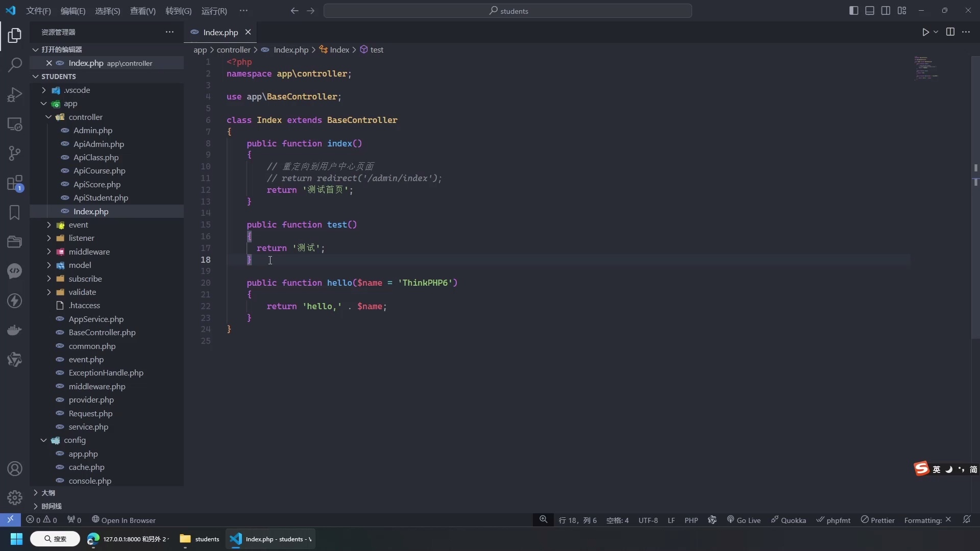The height and width of the screenshot is (551, 980).
Task: Open the Search panel in activity bar
Action: 15,65
